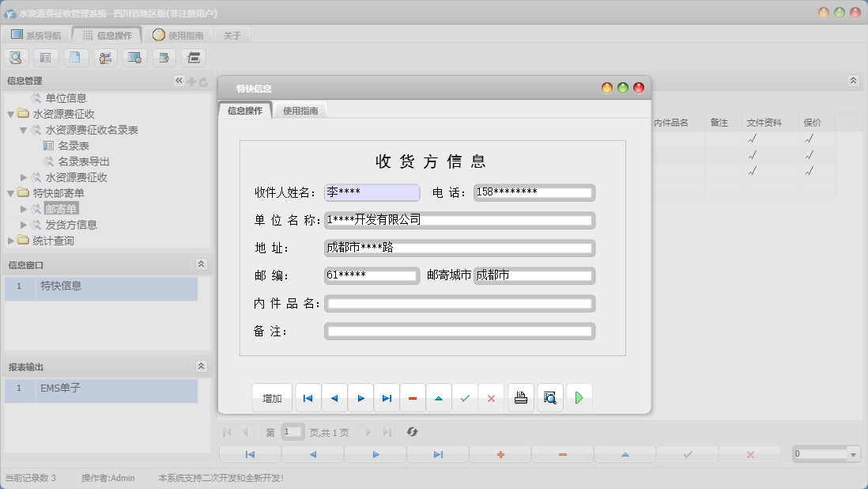
Task: Select EMS单子 in the 报表输出 panel
Action: (59, 389)
